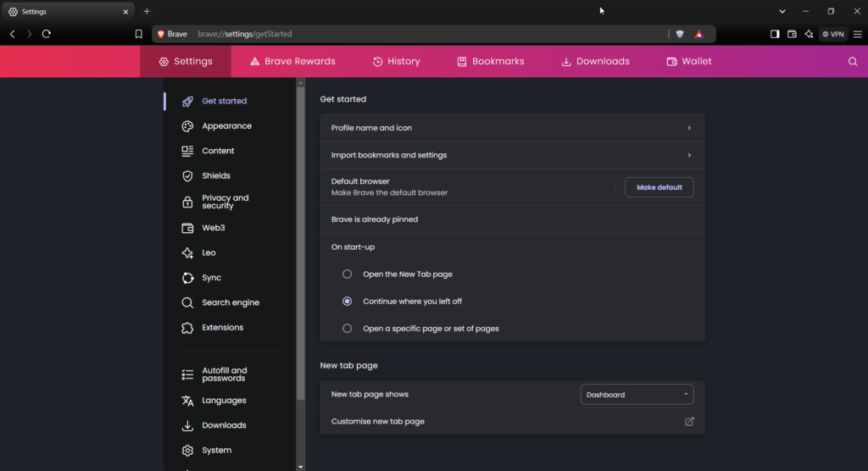Click the Brave is already pinned text
This screenshot has height=471, width=868.
[375, 219]
